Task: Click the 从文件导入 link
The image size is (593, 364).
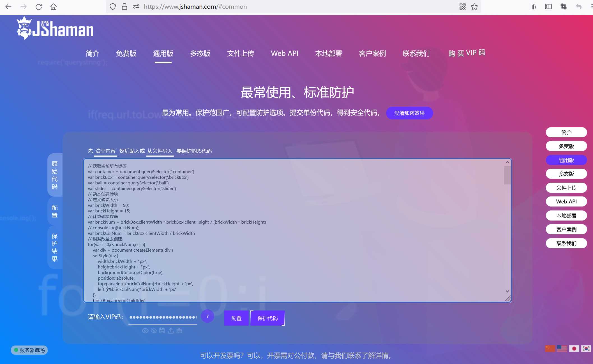Action: tap(160, 151)
